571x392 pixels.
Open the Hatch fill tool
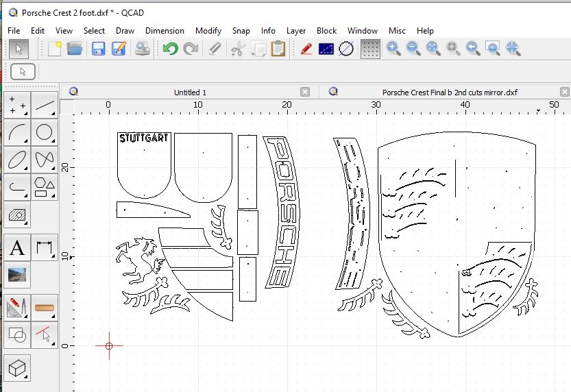(18, 215)
